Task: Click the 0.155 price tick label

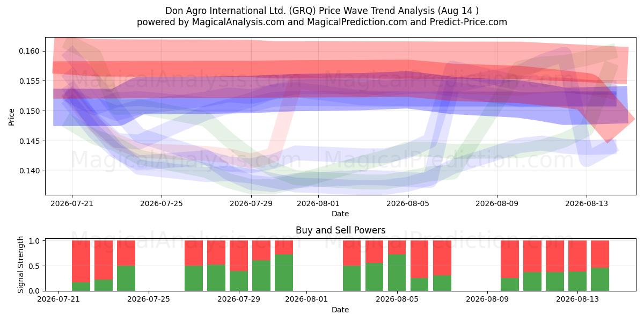Action: point(31,81)
